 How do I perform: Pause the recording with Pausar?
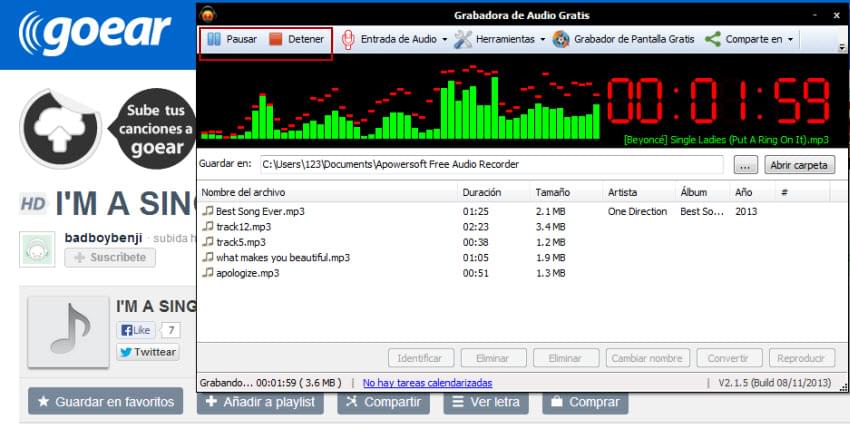click(x=232, y=39)
